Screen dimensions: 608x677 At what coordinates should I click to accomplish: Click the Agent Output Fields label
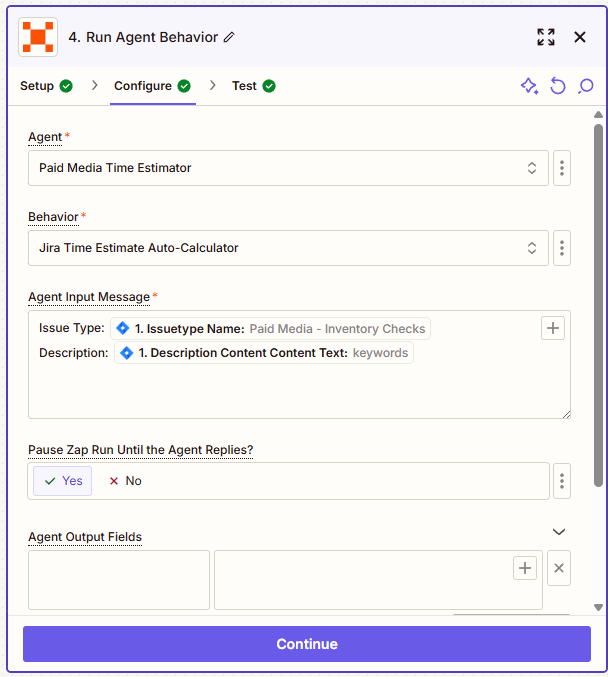[85, 537]
